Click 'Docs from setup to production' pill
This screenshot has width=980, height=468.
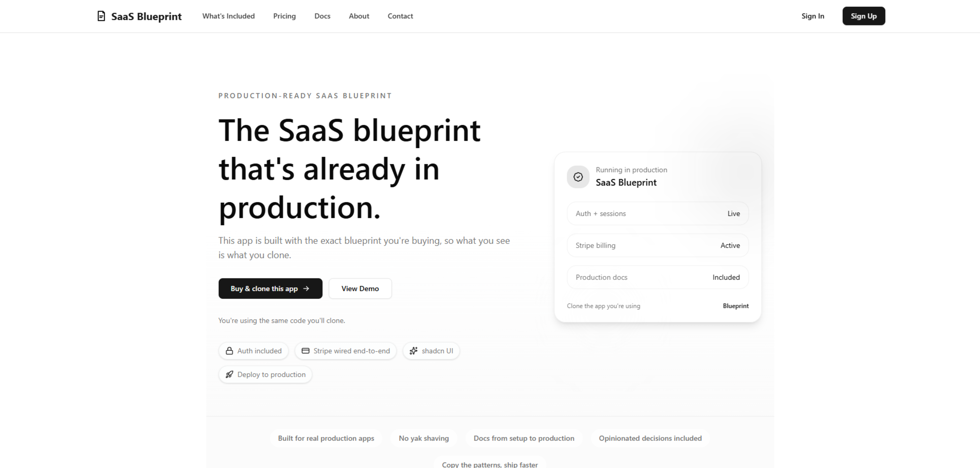tap(523, 438)
